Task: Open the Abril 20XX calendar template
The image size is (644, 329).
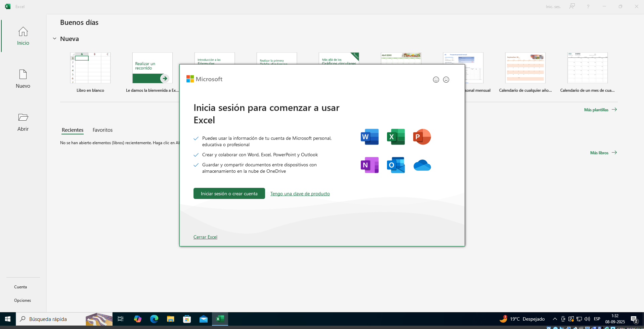Action: (401, 58)
